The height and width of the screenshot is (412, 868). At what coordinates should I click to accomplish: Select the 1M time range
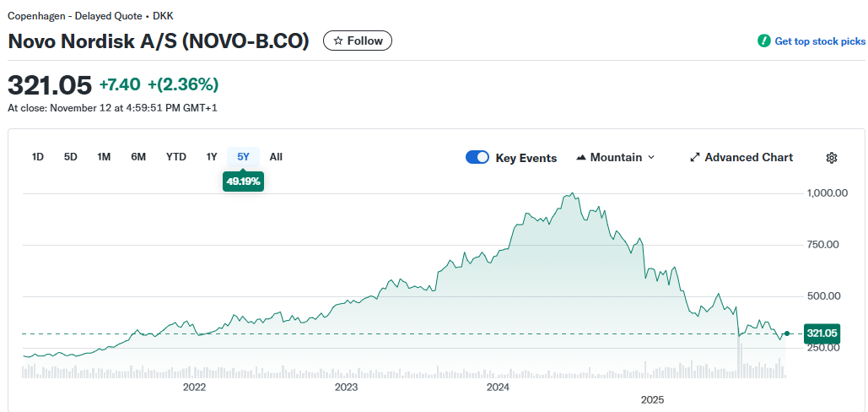point(104,157)
